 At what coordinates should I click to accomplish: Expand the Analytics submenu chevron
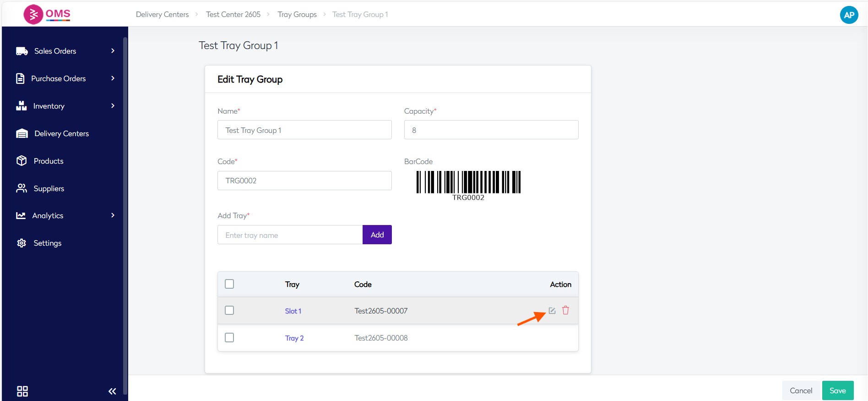click(113, 215)
